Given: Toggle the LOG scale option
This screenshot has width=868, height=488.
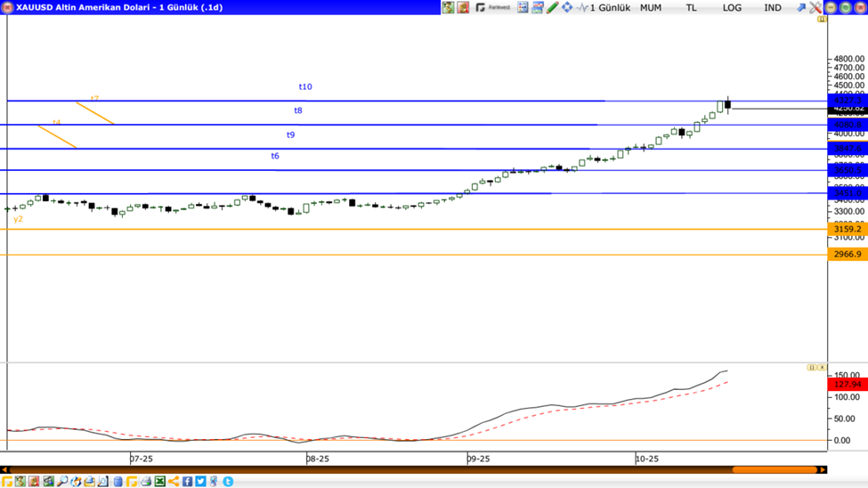Looking at the screenshot, I should 732,7.
